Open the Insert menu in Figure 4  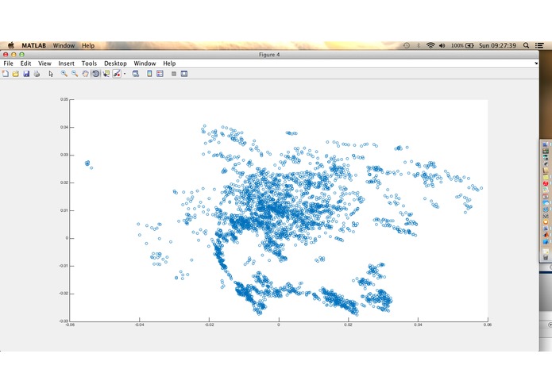(66, 63)
